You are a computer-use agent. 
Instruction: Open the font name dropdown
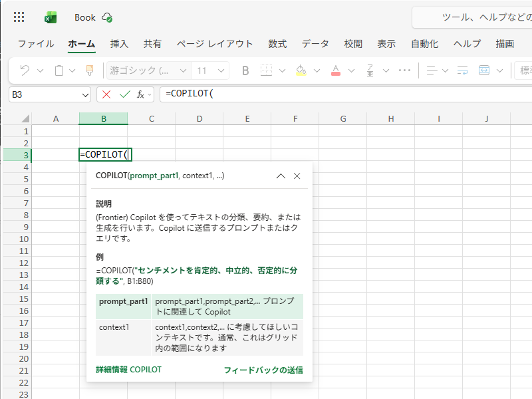(184, 70)
